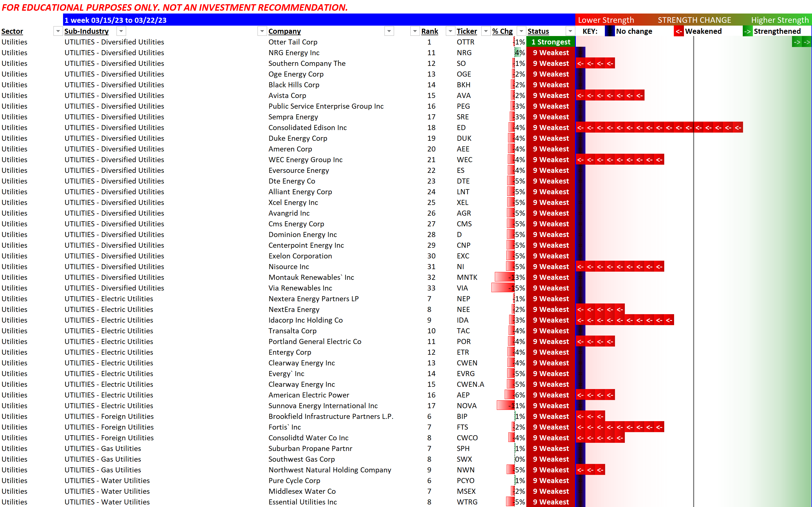
Task: Open filter arrow right of Company header
Action: coord(389,31)
